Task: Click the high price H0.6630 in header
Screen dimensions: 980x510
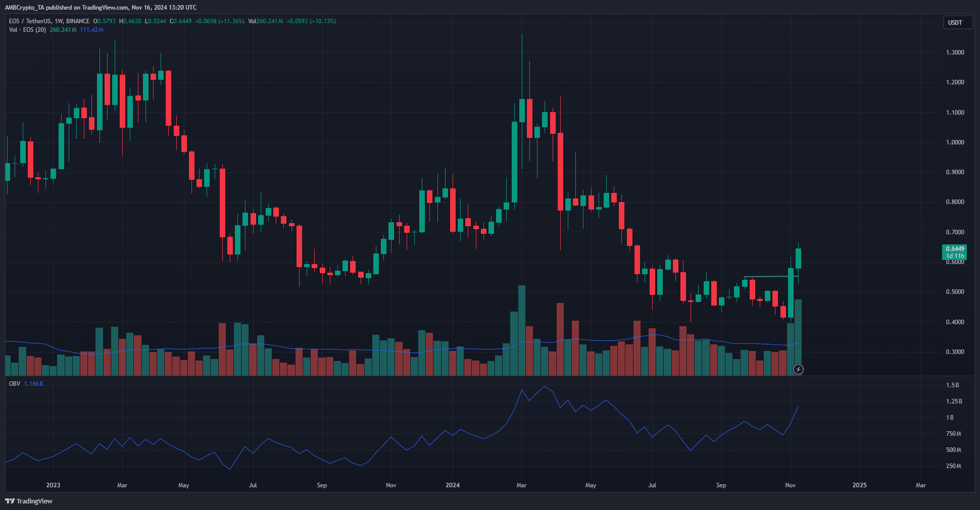Action: [x=130, y=21]
